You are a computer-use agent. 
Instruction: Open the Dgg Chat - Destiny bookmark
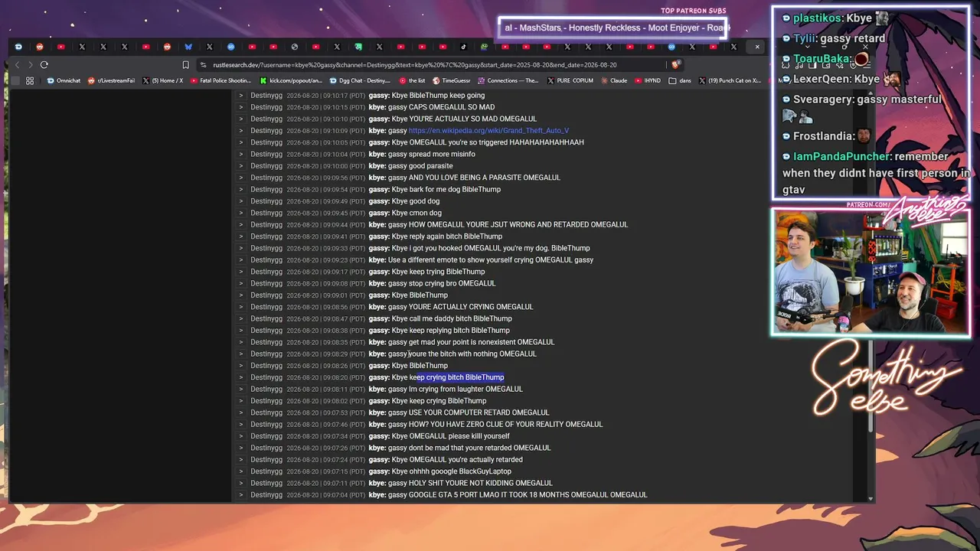360,80
